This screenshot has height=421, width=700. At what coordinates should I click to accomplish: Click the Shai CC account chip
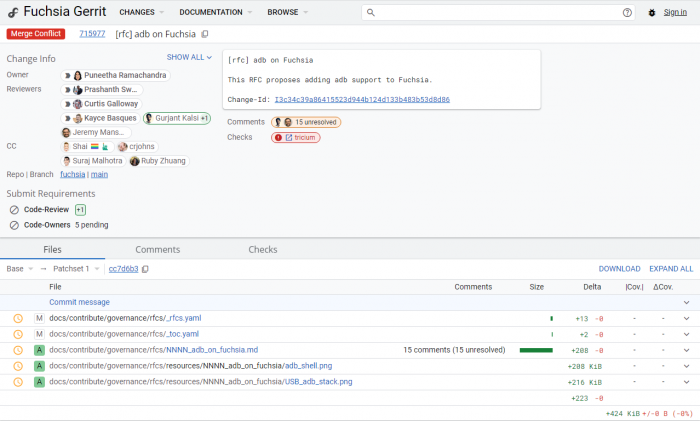pos(87,146)
